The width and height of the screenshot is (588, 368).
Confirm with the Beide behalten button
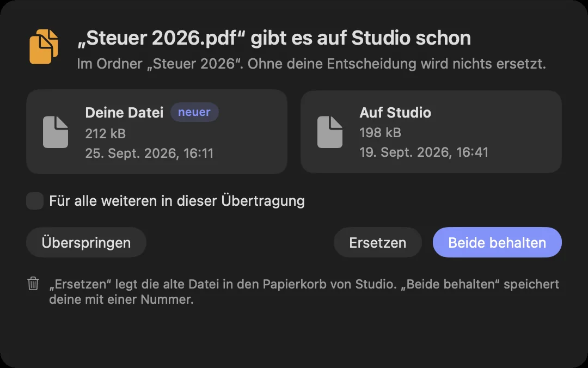tap(497, 242)
